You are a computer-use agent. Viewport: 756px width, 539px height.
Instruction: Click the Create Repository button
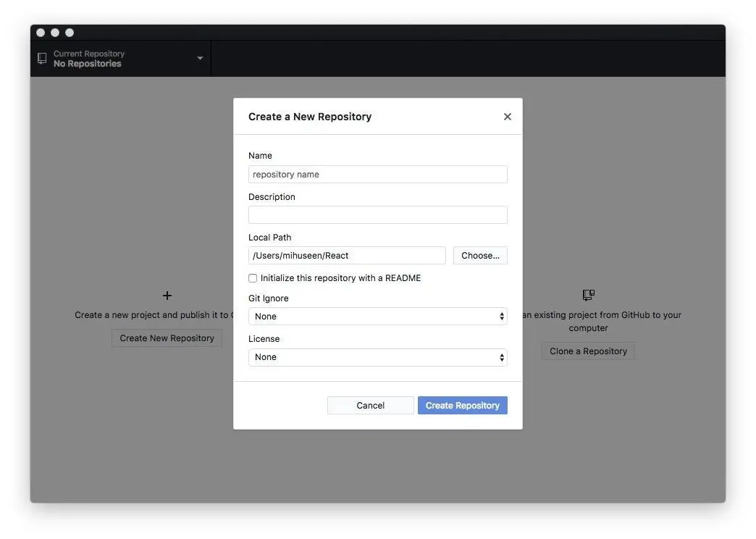pyautogui.click(x=463, y=405)
